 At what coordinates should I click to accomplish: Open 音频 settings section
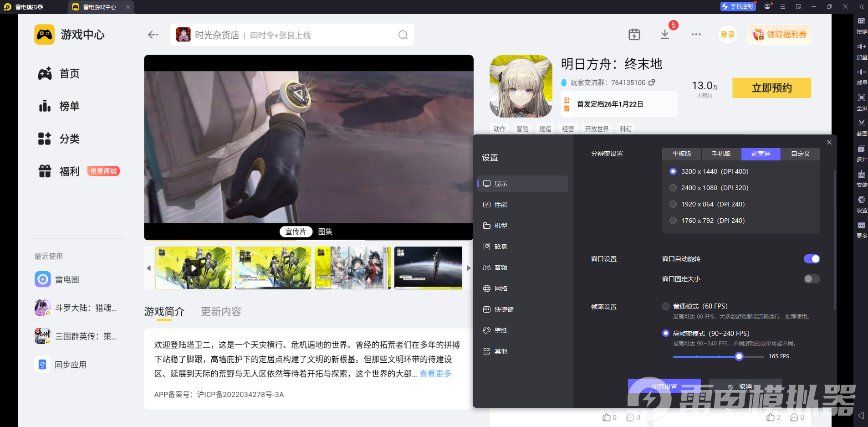coord(523,268)
